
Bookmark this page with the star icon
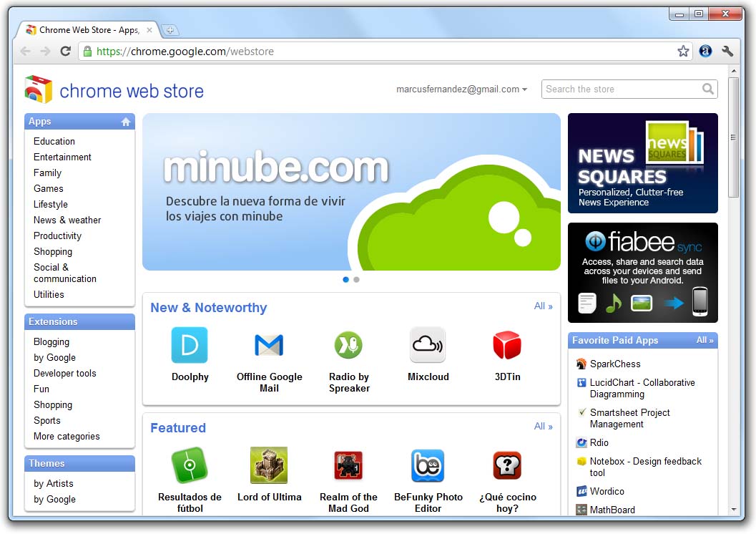click(683, 51)
